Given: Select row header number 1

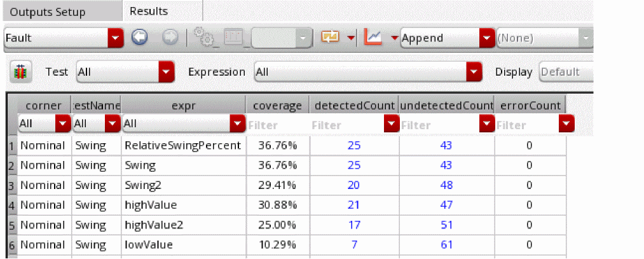Looking at the screenshot, I should click(12, 146).
